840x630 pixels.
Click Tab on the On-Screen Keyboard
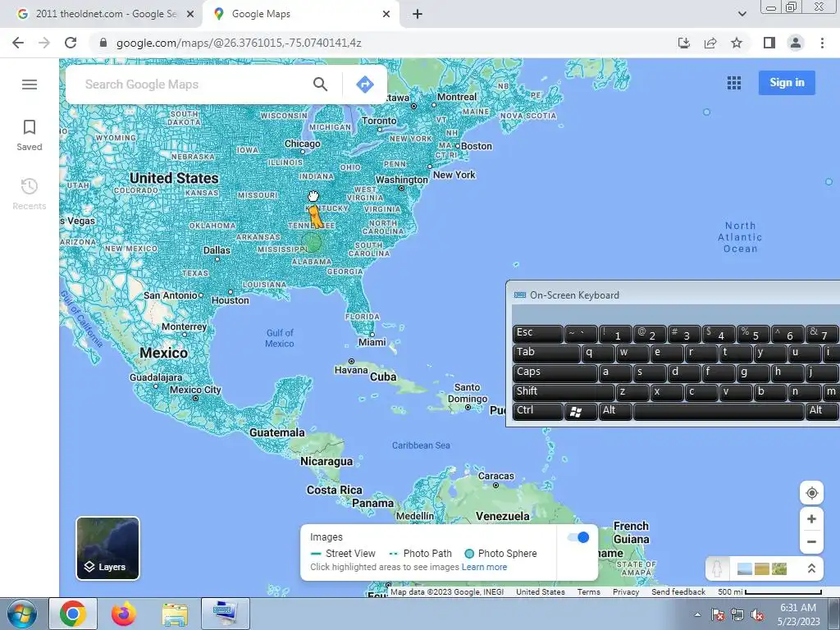[x=546, y=354]
